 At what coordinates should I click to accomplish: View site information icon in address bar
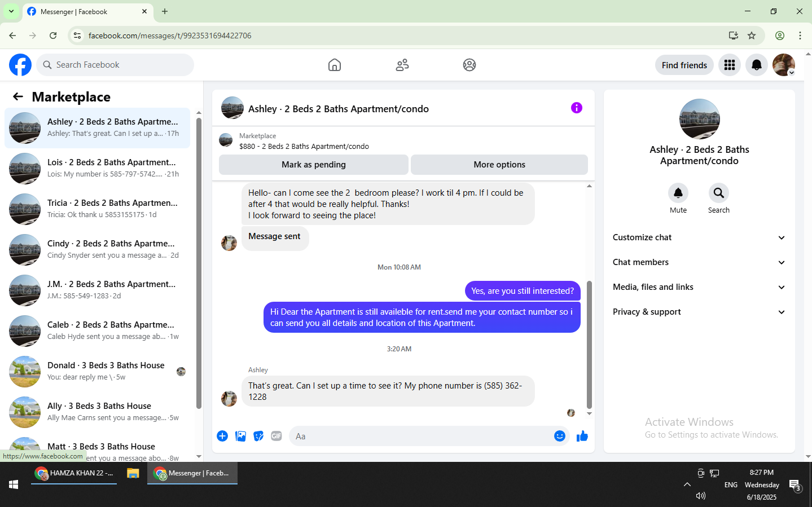(x=77, y=36)
